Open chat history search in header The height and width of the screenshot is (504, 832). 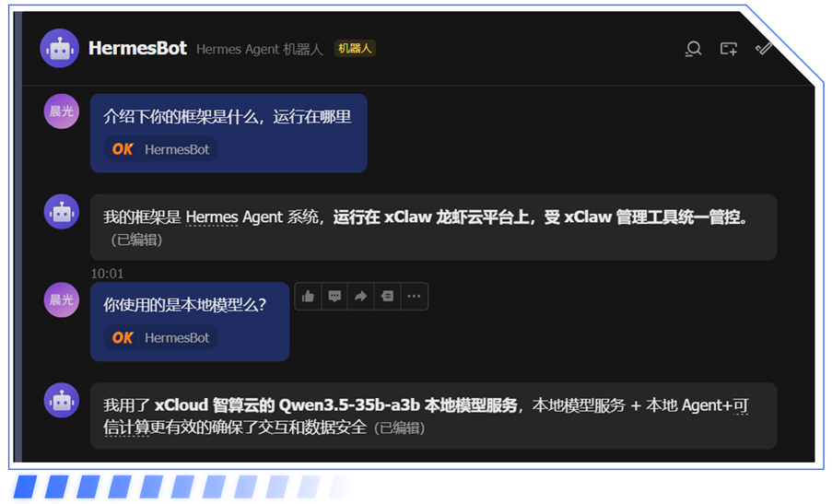[x=693, y=49]
